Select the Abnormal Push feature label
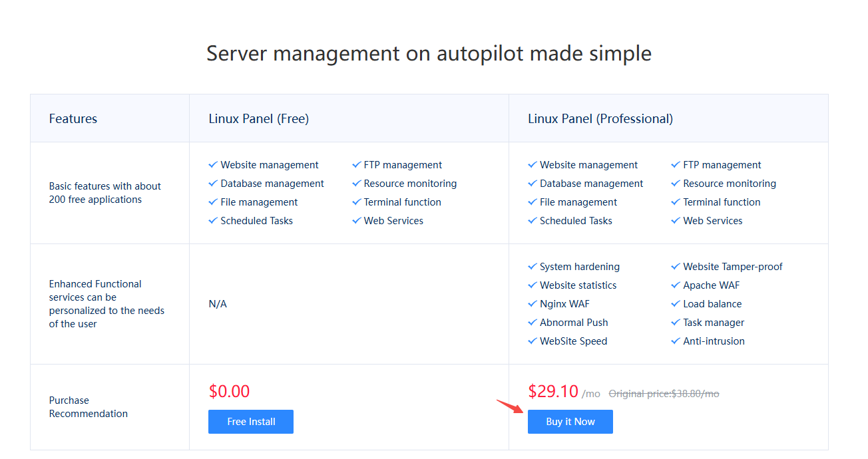 (x=574, y=323)
